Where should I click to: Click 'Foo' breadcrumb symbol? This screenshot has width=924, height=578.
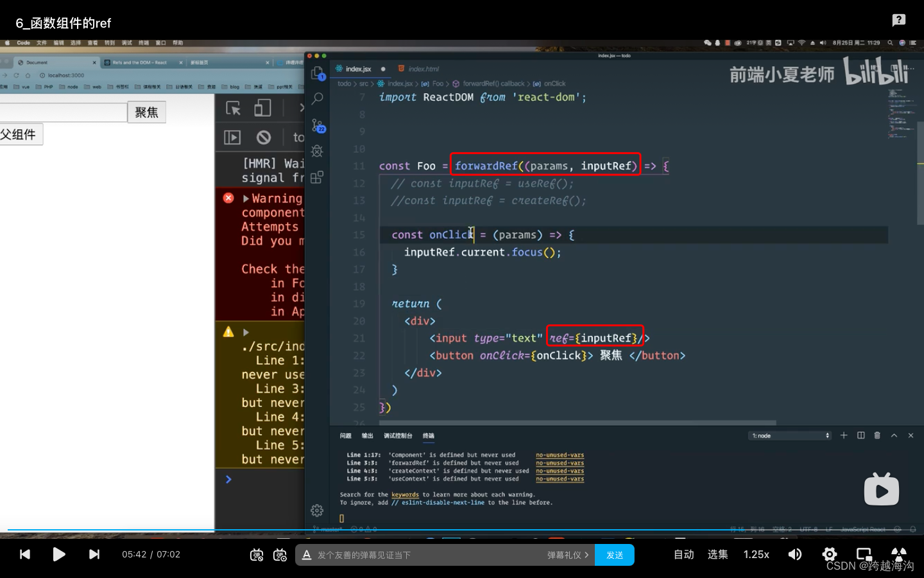[x=438, y=83]
